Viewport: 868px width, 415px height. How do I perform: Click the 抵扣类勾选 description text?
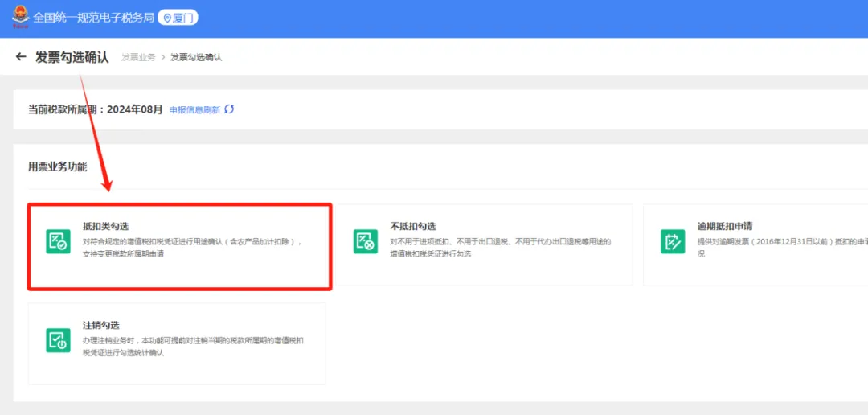[x=192, y=249]
